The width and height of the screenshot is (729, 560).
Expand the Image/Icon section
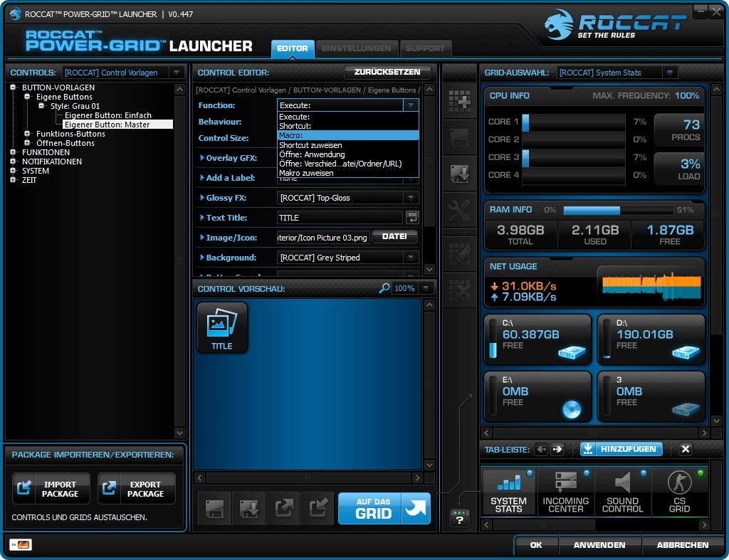[x=201, y=238]
